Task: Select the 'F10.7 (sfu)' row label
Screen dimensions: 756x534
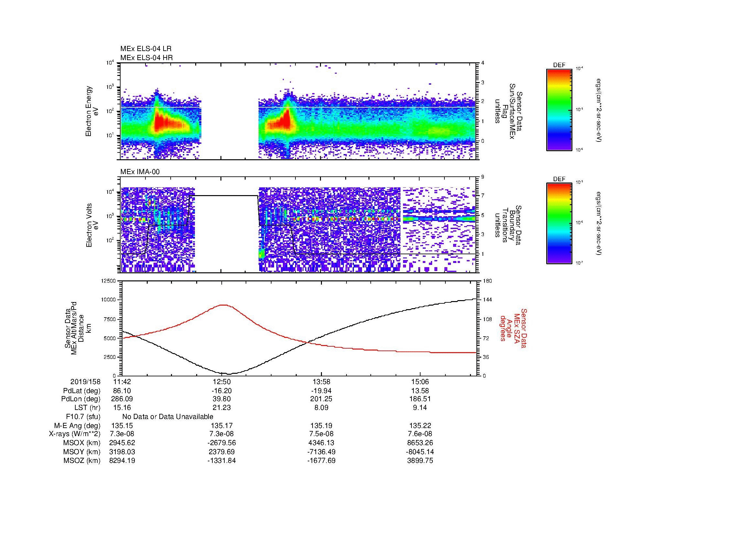Action: click(x=83, y=417)
